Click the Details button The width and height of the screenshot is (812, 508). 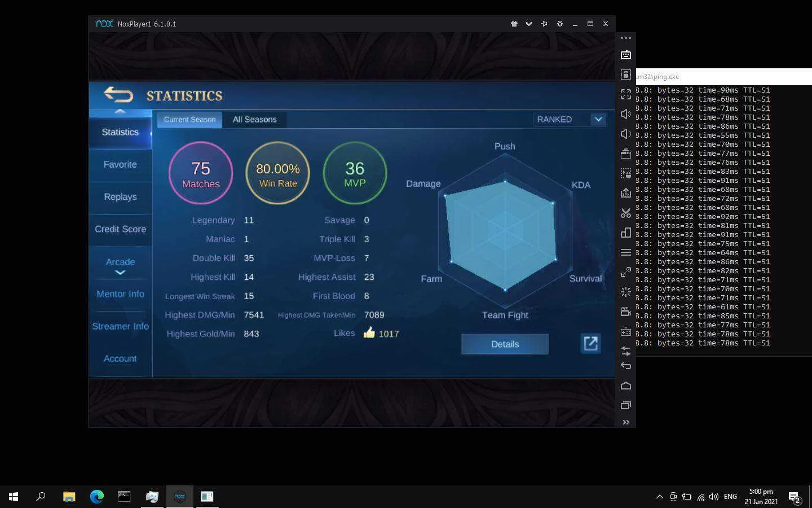(505, 344)
